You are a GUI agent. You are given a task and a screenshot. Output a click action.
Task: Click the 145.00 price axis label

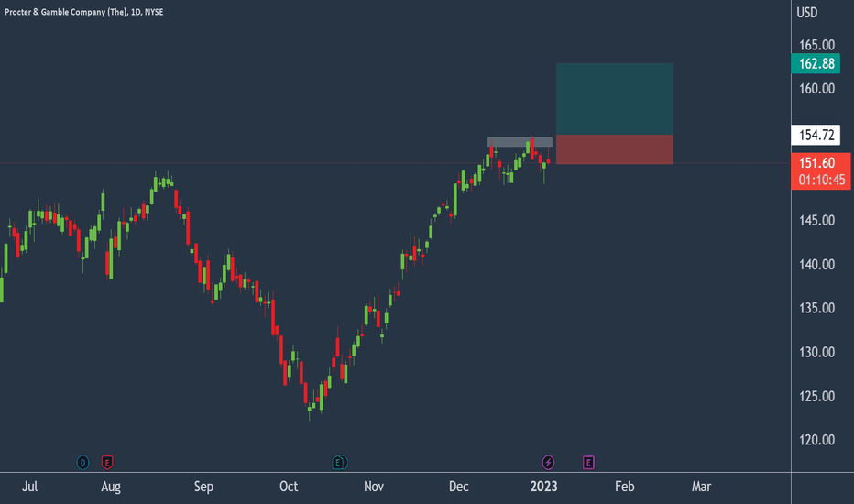[x=816, y=220]
